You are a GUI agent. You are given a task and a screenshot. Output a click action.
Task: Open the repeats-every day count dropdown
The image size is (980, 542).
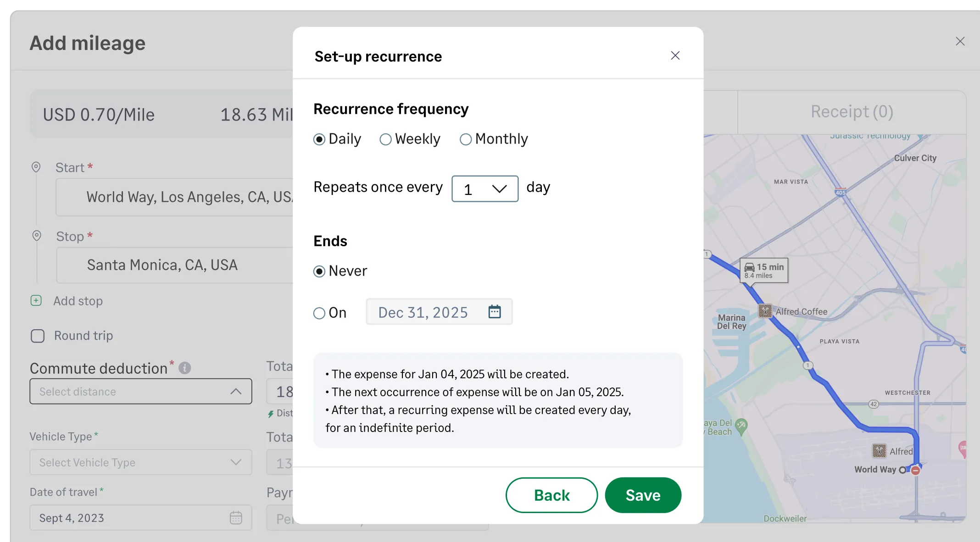[484, 189]
